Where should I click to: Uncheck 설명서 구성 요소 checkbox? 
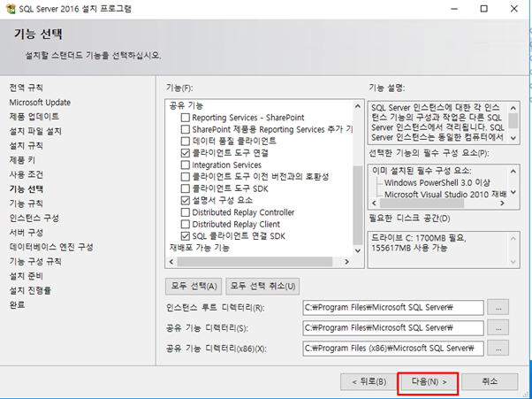[x=186, y=200]
